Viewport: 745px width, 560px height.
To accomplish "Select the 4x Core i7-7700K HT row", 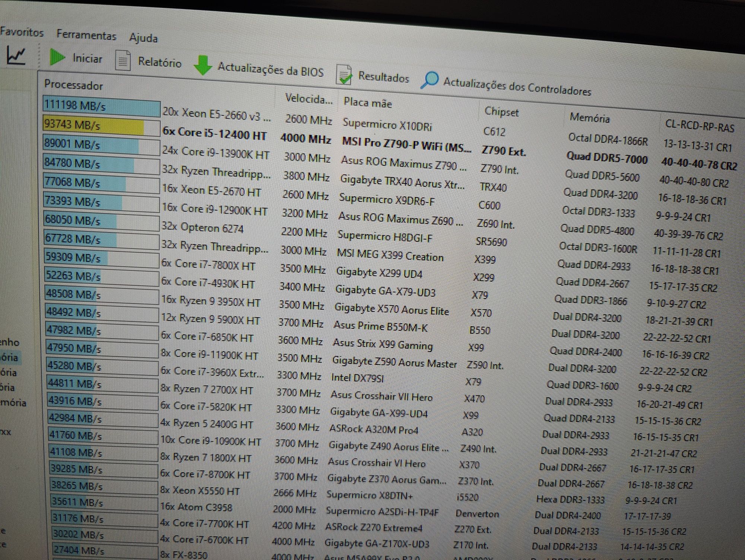I will click(x=205, y=523).
